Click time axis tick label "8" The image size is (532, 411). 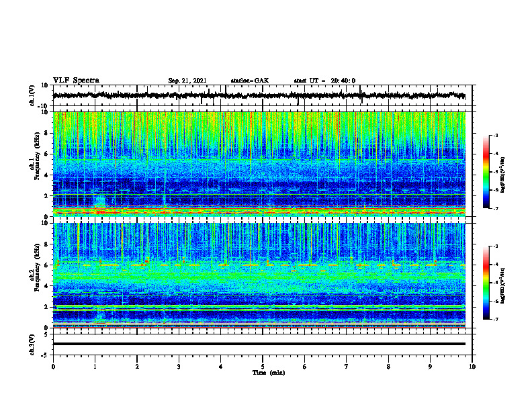pos(388,367)
